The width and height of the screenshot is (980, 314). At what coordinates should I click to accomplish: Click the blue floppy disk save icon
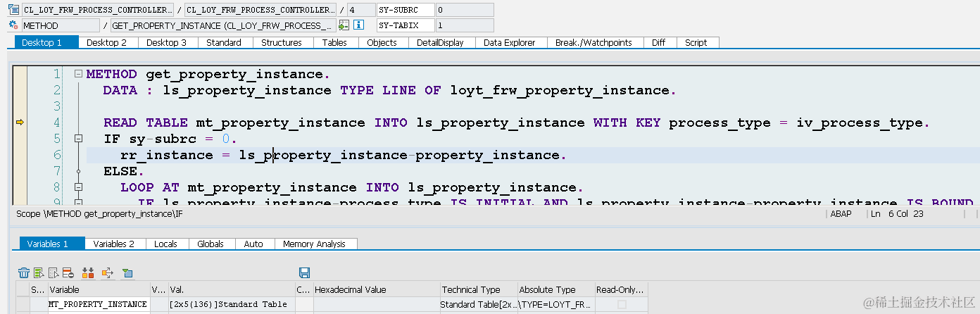pyautogui.click(x=304, y=272)
